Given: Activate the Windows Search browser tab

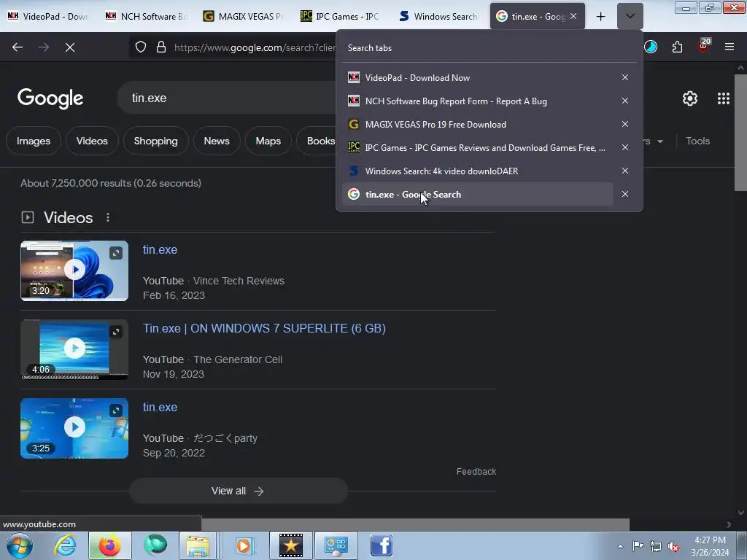Looking at the screenshot, I should click(x=439, y=16).
